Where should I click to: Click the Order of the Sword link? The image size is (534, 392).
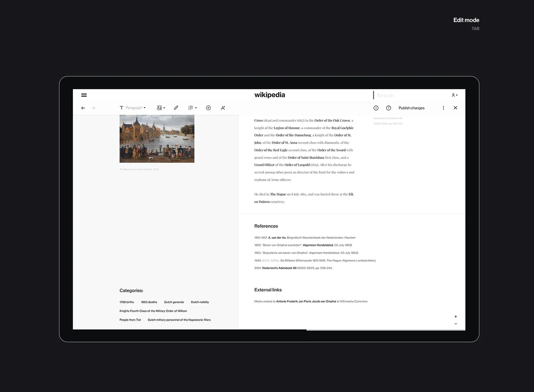[331, 150]
